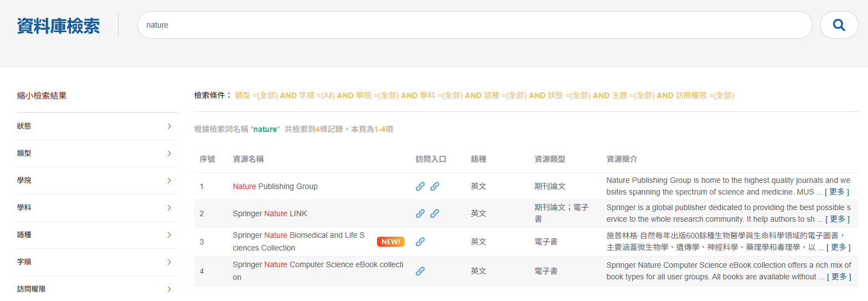Viewport: 868px width, 301px height.
Task: Click the 訪問入口 column header
Action: 431,159
